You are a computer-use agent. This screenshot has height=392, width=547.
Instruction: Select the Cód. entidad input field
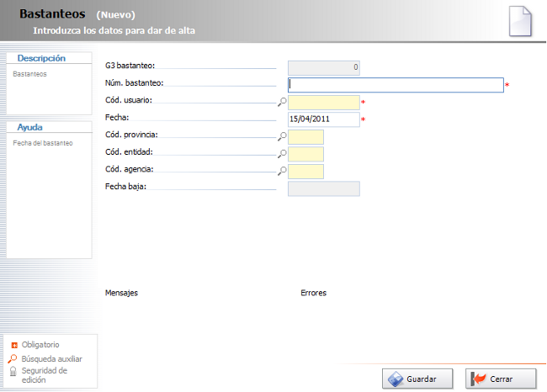tap(306, 154)
